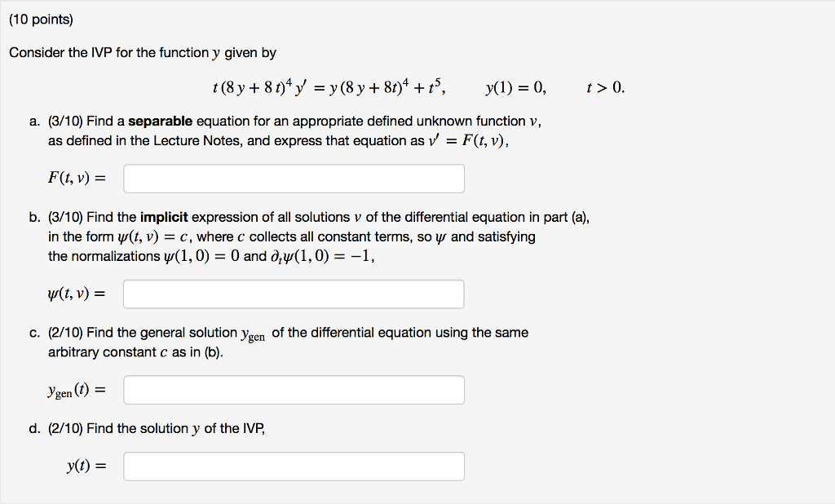Click the F(t, v) answer input box

[294, 178]
